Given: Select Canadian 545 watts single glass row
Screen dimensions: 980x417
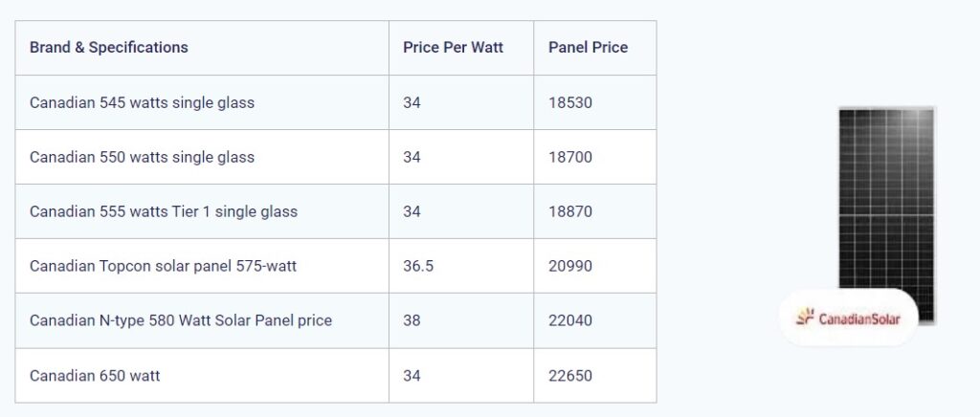Looking at the screenshot, I should click(336, 102).
